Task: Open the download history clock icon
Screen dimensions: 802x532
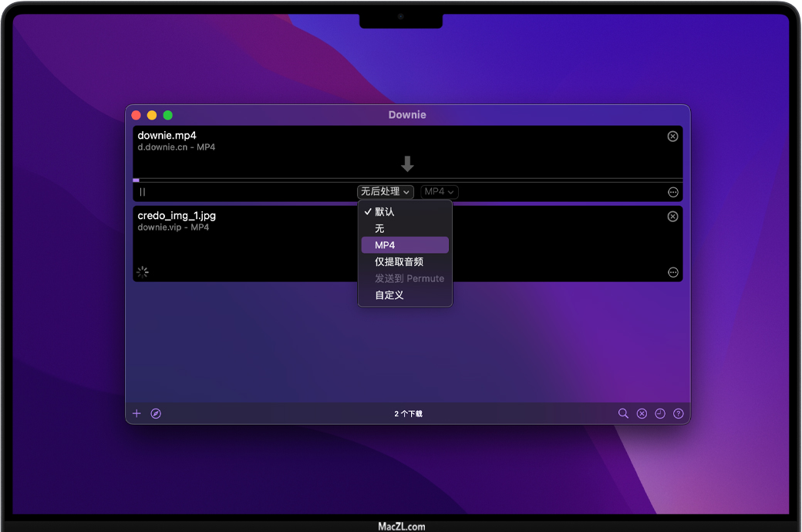Action: [x=660, y=413]
